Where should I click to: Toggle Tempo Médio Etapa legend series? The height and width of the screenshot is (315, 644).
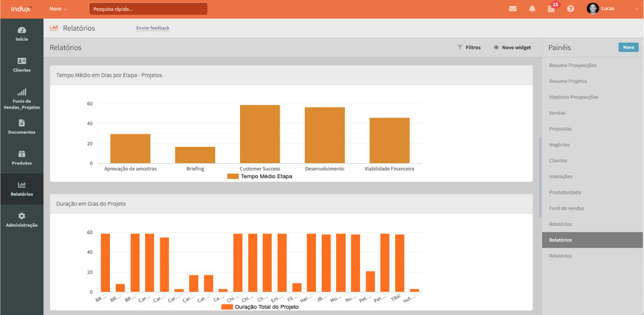point(260,176)
